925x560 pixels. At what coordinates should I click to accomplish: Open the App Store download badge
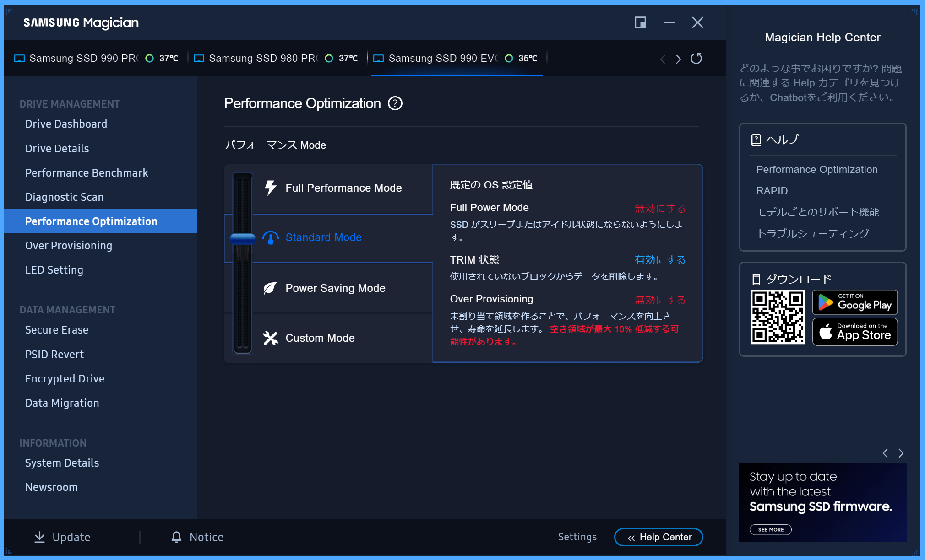point(855,332)
